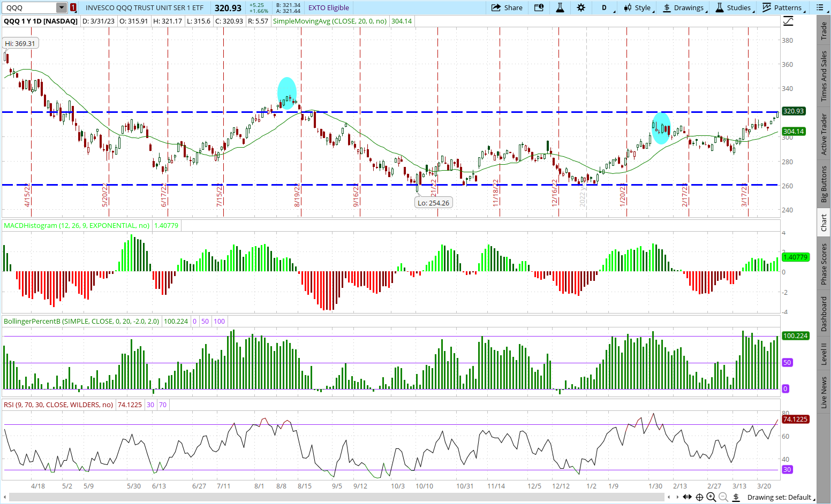Switch to the Trade side tab
Viewport: 831px width, 504px height.
click(x=824, y=30)
